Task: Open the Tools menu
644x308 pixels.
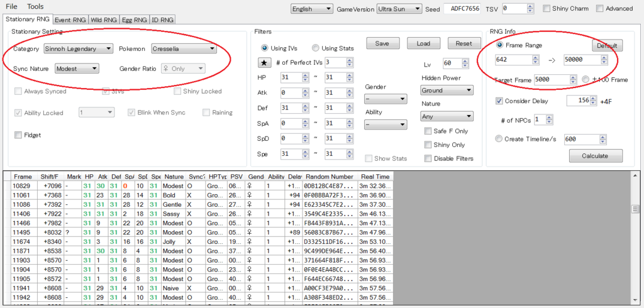Action: tap(35, 6)
